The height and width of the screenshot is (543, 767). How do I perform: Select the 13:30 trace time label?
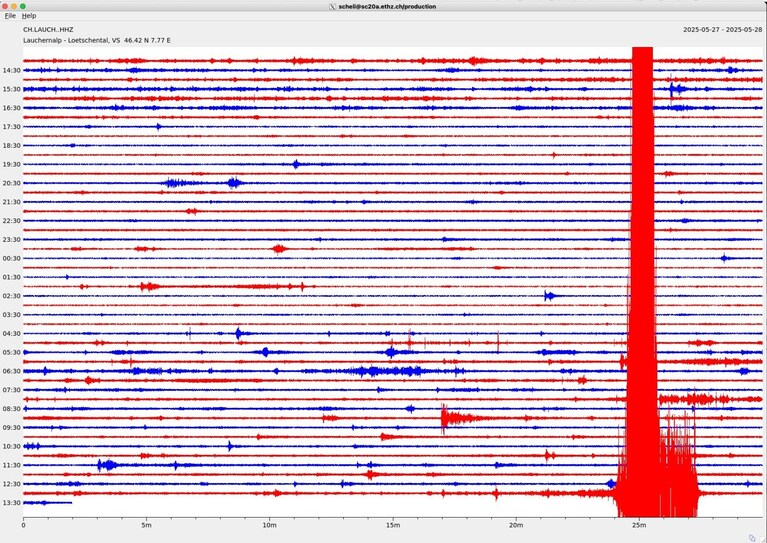click(x=12, y=503)
